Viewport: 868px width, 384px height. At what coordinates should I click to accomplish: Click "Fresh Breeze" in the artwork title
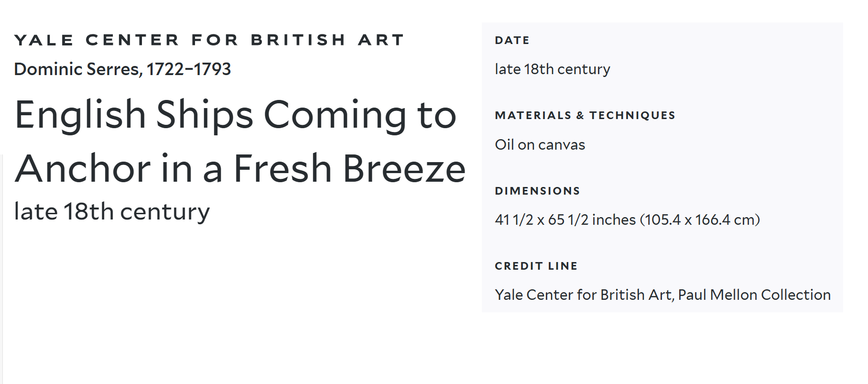point(349,169)
